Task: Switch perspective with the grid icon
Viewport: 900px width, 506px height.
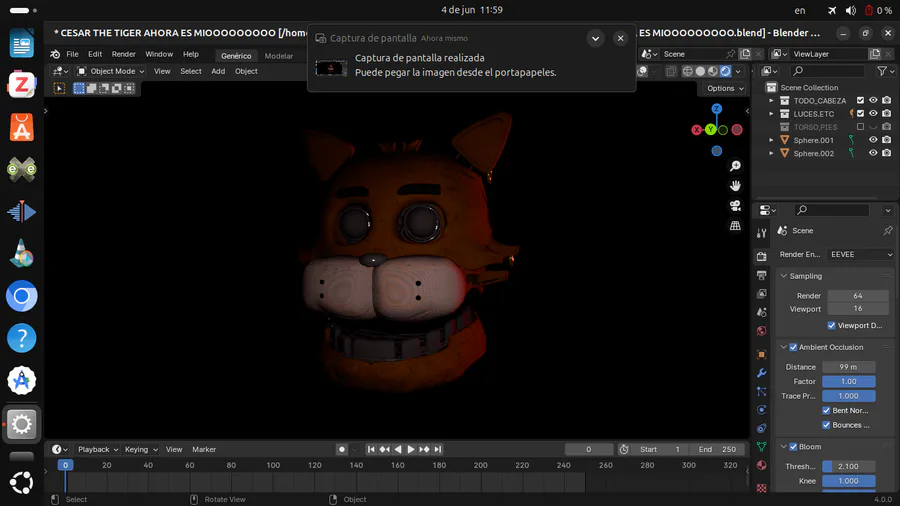Action: pyautogui.click(x=735, y=226)
